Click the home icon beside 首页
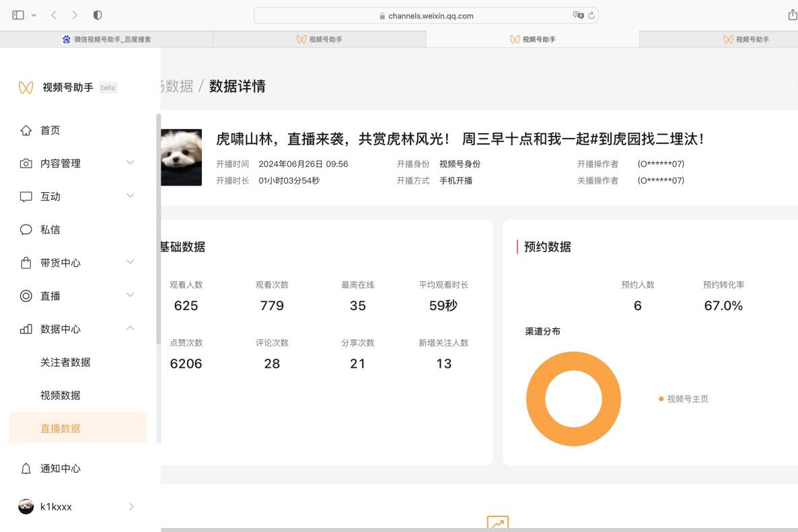Viewport: 798px width, 532px height. (26, 130)
